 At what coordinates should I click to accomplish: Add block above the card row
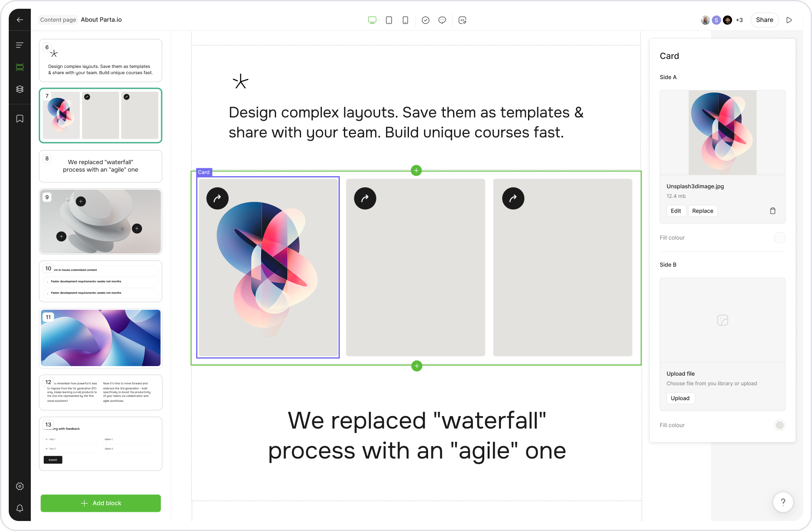(x=416, y=170)
